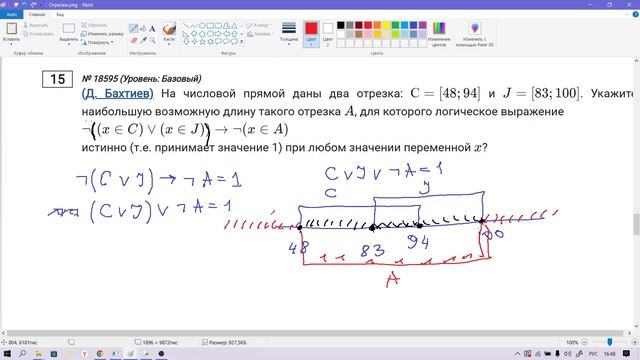Open the Size (Толщина) dropdown
The image size is (640, 360).
[289, 34]
